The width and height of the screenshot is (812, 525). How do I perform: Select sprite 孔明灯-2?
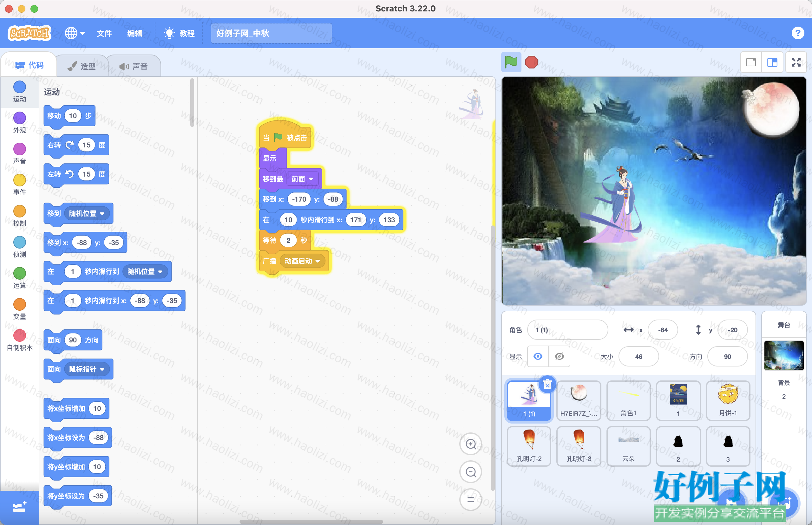[529, 446]
